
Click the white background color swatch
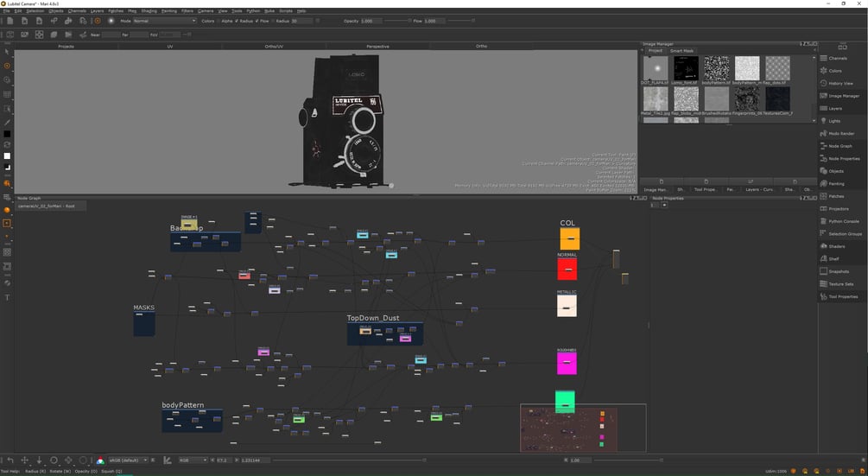(x=7, y=156)
